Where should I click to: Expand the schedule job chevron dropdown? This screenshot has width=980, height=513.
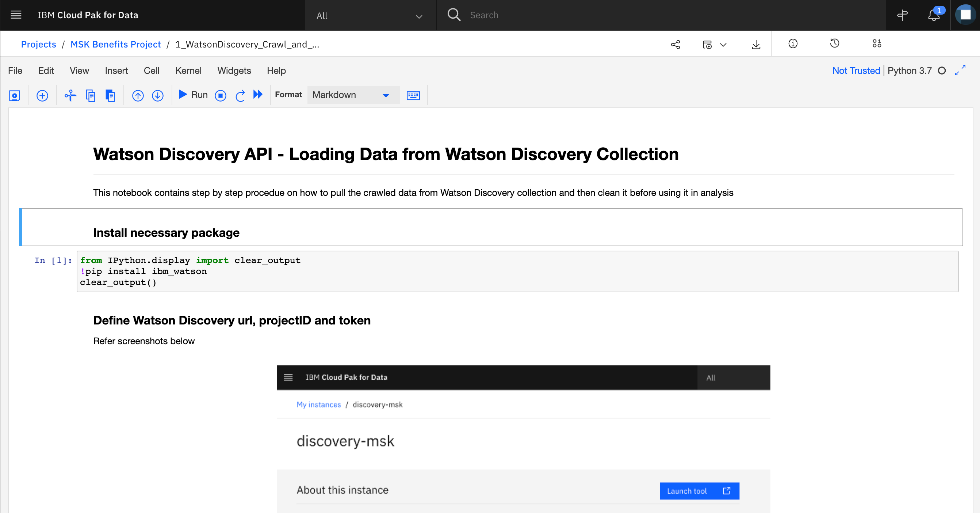(723, 45)
